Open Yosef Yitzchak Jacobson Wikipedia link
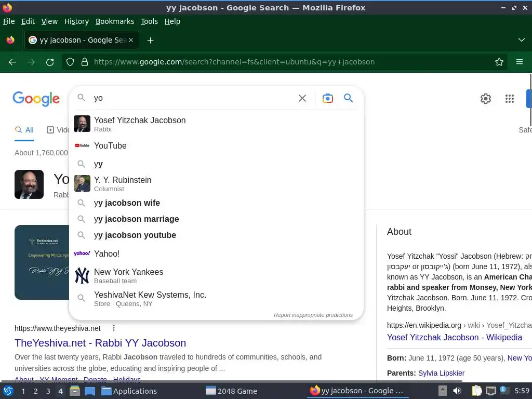The image size is (532, 399). coord(454,338)
